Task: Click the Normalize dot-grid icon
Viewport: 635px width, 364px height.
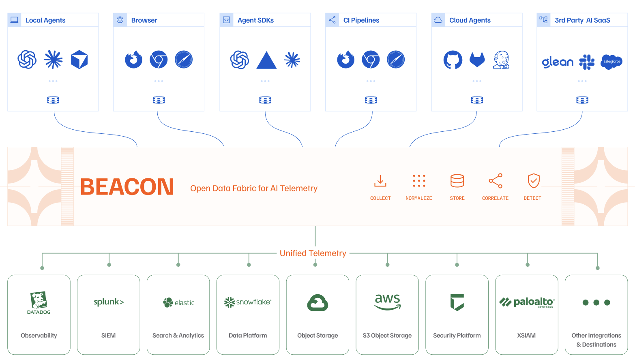Action: click(x=419, y=181)
